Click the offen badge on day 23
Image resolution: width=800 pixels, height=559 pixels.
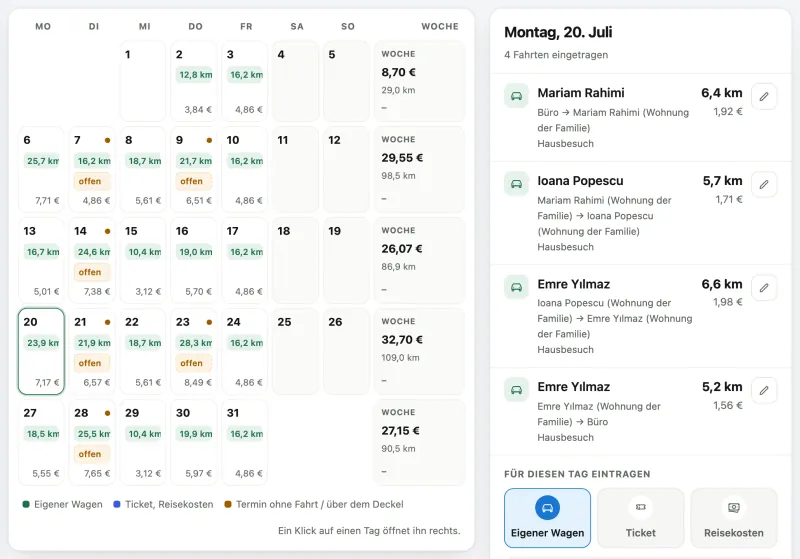tap(194, 363)
